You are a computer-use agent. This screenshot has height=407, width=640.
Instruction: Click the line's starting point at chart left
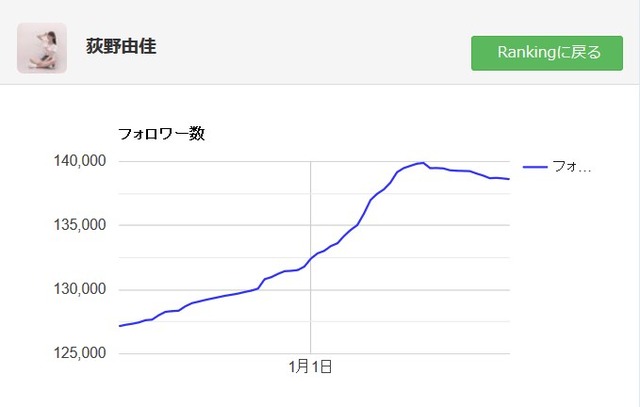[x=120, y=326]
